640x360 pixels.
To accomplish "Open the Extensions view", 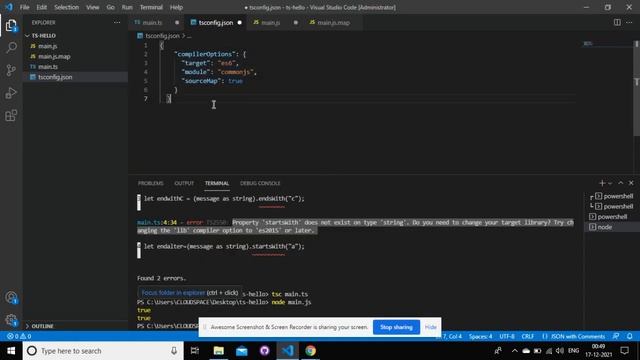I will 11,116.
